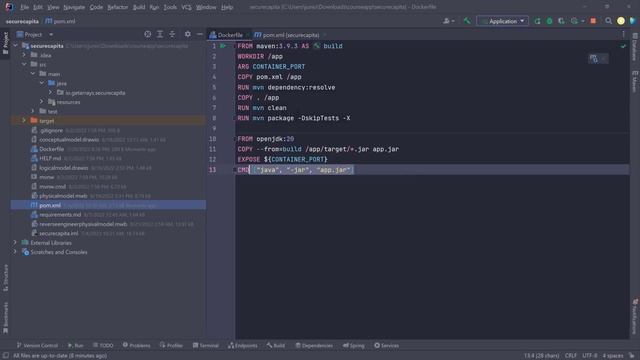The height and width of the screenshot is (360, 640).
Task: Collapse the securecapita root folder
Action: (x=15, y=46)
